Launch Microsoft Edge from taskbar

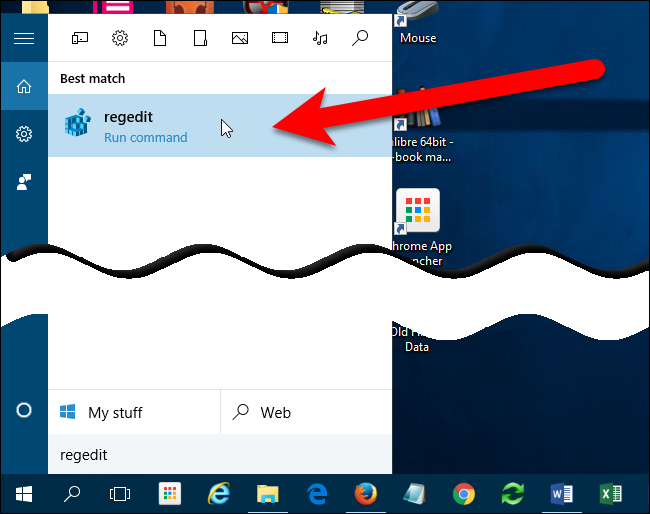pyautogui.click(x=317, y=494)
